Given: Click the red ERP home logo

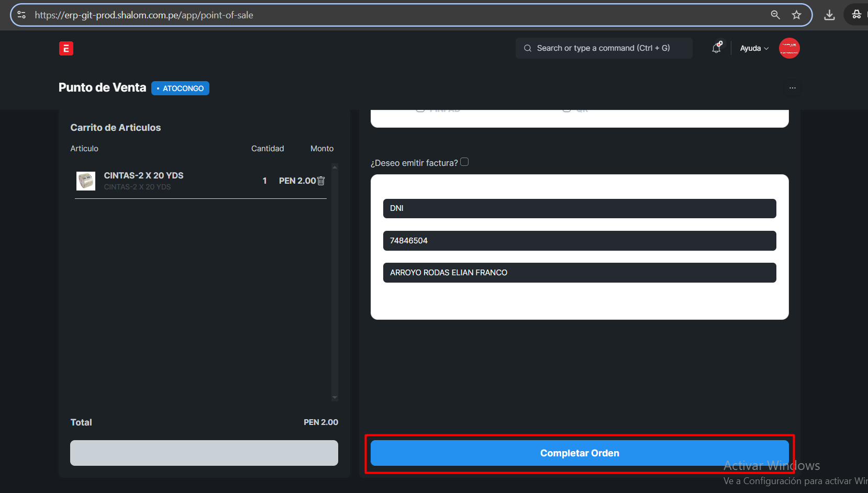Looking at the screenshot, I should pos(66,48).
